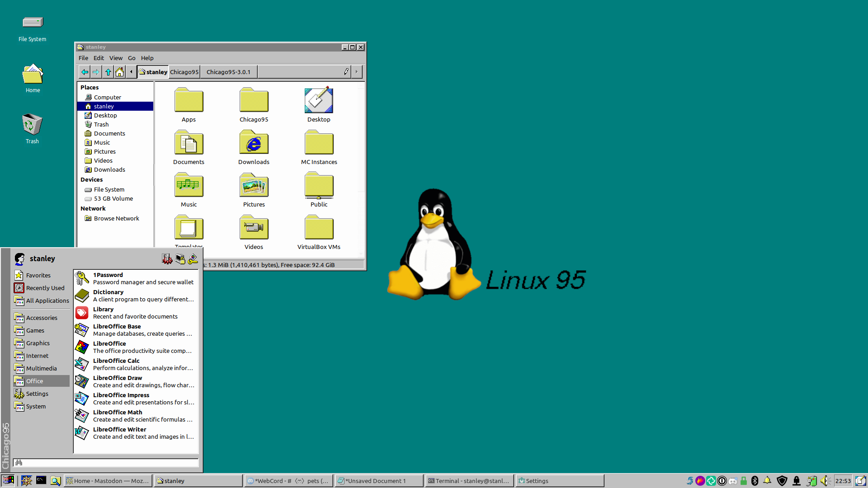The height and width of the screenshot is (488, 868).
Task: Select the Public folder icon
Action: tap(319, 190)
